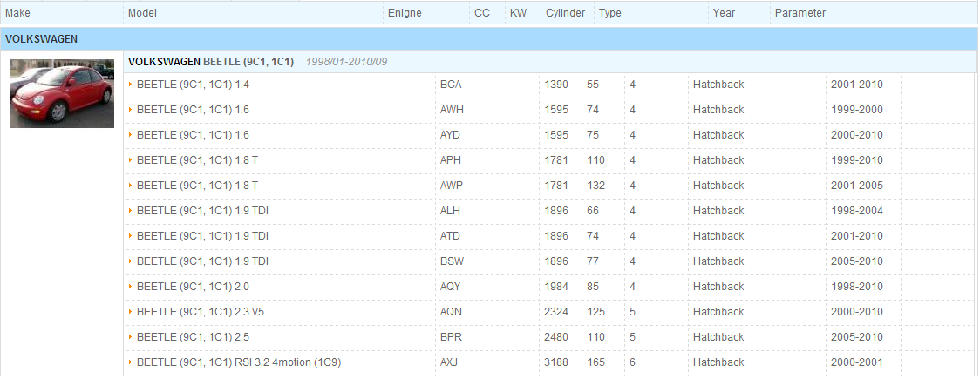The height and width of the screenshot is (379, 980).
Task: Open BEETLE (9C1, 1C1) 1.6 AYD model link
Action: [194, 135]
